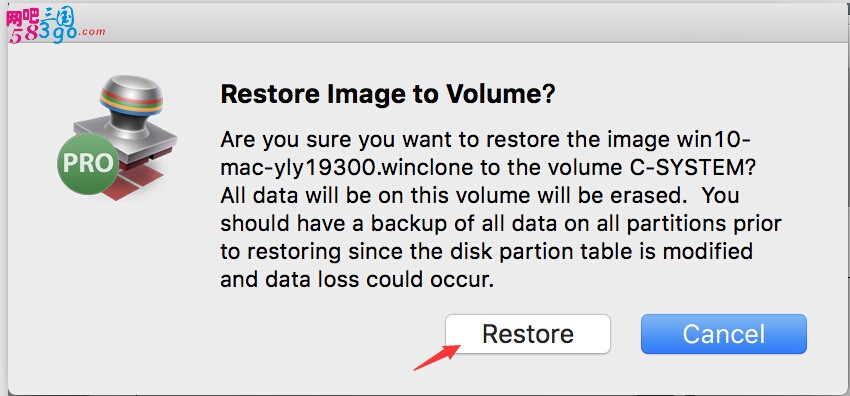The width and height of the screenshot is (850, 396).
Task: Click the gray metal stamp base
Action: tap(126, 139)
